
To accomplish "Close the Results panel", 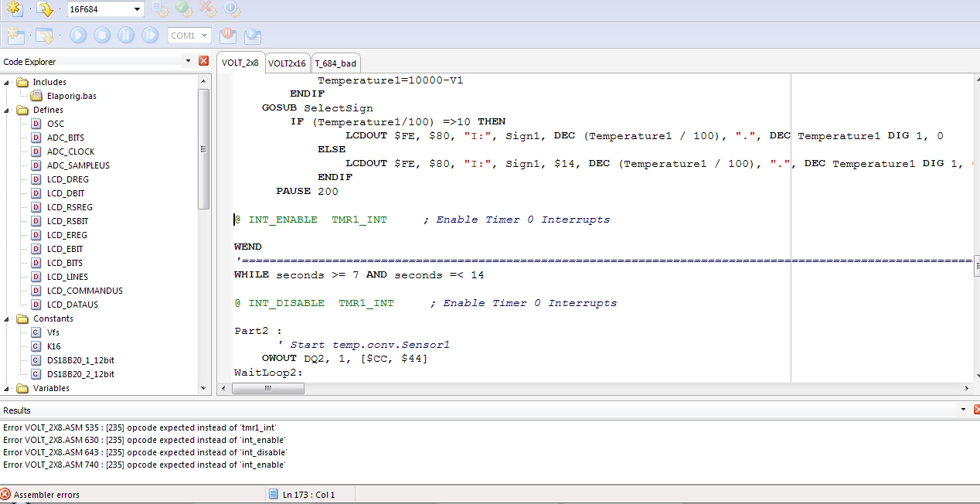I will pyautogui.click(x=976, y=410).
